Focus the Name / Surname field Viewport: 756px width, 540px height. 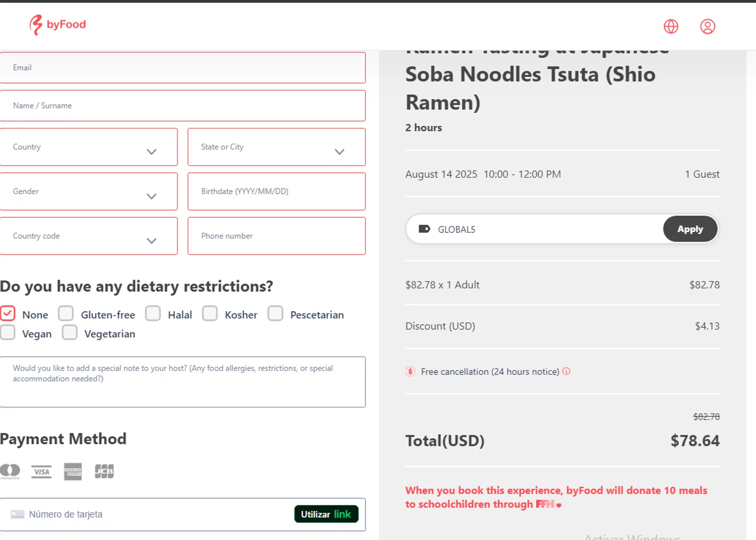182,106
